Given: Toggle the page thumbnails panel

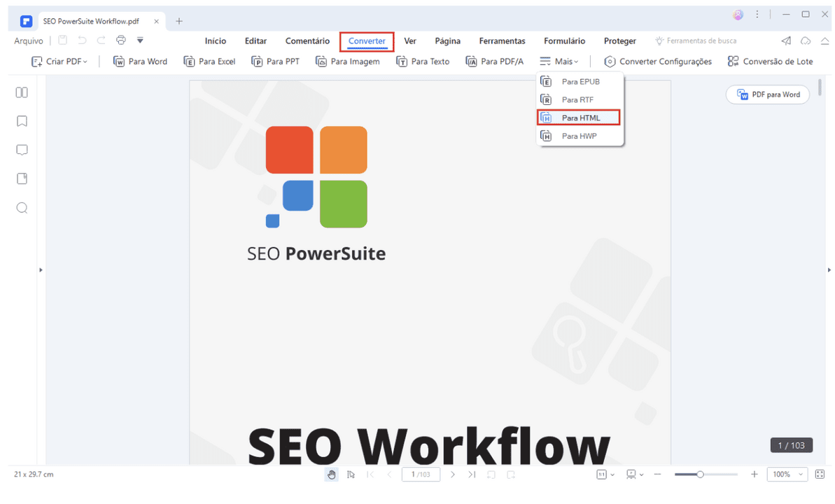Looking at the screenshot, I should [x=22, y=92].
